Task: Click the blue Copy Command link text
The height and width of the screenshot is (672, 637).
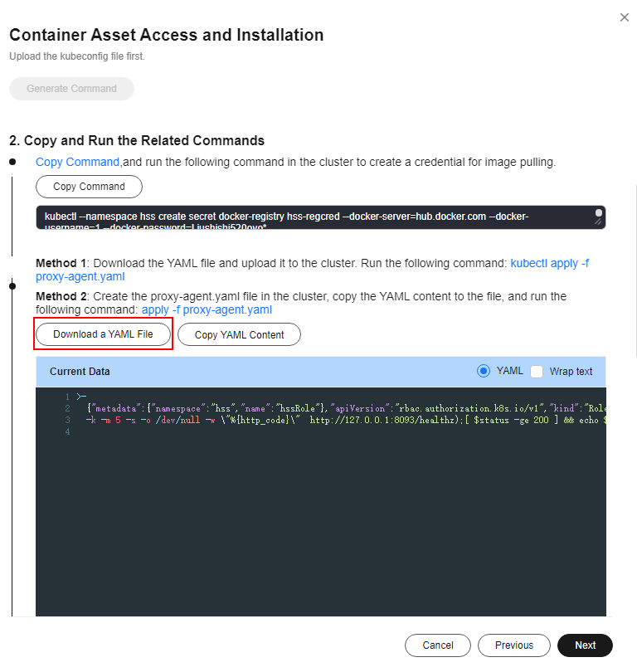Action: click(77, 162)
